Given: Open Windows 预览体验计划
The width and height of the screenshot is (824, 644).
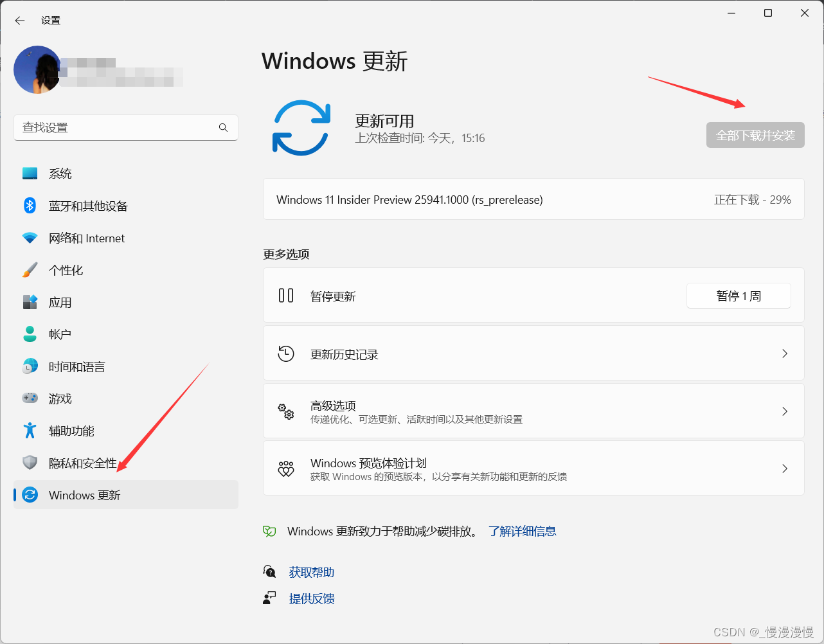Looking at the screenshot, I should click(533, 468).
